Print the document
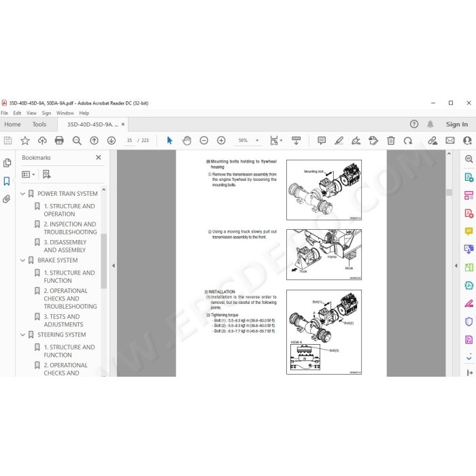 click(59, 141)
